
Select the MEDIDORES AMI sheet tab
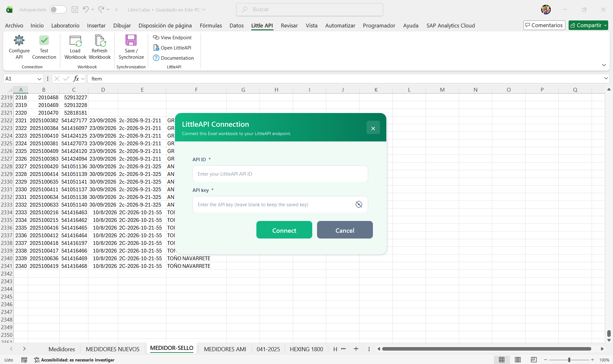coord(225,349)
